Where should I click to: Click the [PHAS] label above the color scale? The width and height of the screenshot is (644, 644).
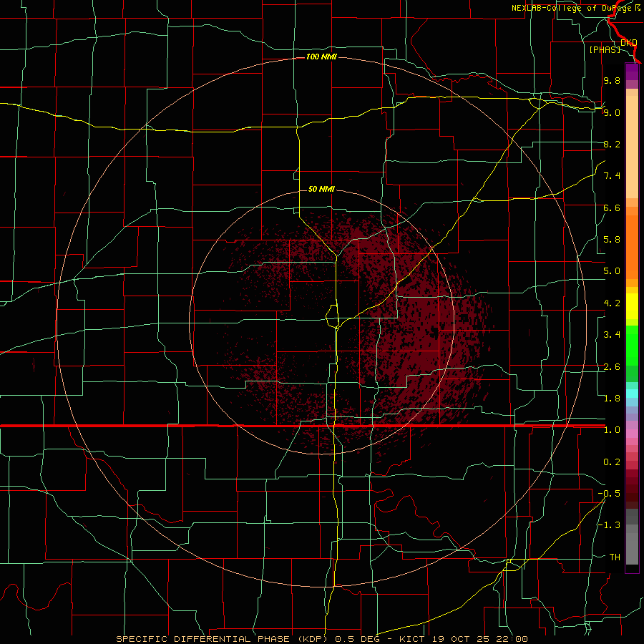click(x=605, y=49)
